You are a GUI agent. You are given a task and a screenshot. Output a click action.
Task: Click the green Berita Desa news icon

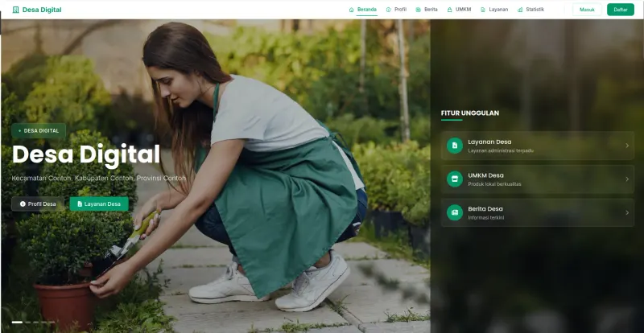click(455, 212)
